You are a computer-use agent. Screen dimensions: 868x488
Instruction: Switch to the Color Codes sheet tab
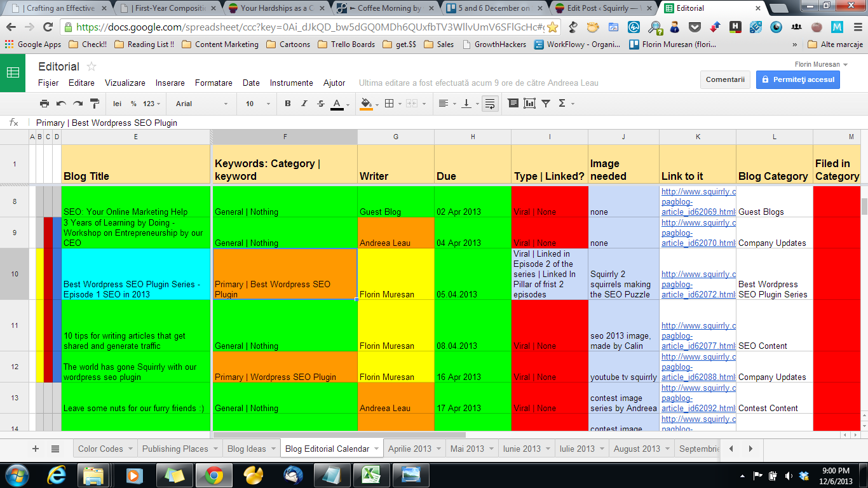click(x=100, y=449)
